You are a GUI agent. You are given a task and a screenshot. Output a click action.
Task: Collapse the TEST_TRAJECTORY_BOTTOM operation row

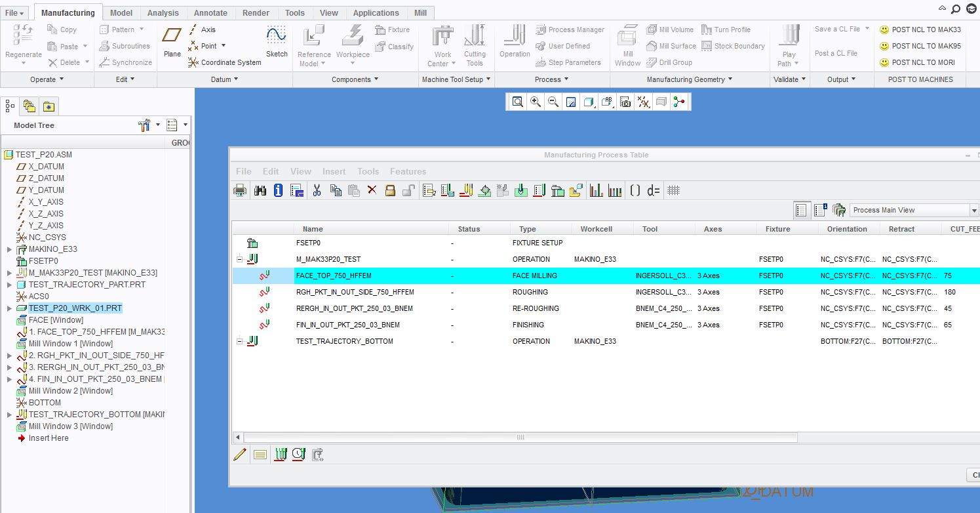(240, 341)
